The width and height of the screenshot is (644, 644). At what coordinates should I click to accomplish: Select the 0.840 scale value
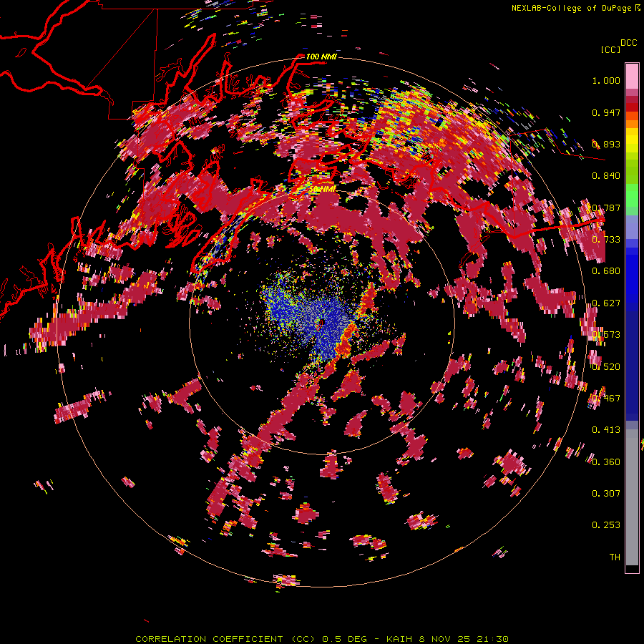606,176
